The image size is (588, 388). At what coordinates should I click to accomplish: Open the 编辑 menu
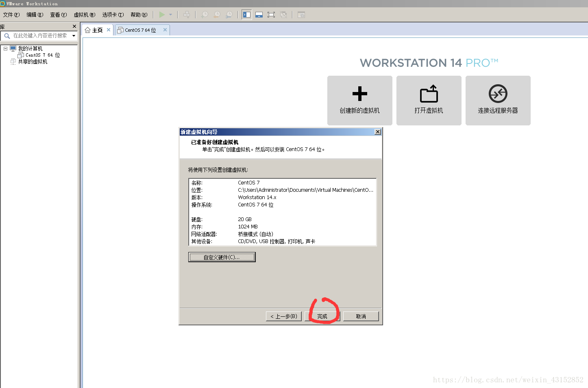click(x=35, y=15)
